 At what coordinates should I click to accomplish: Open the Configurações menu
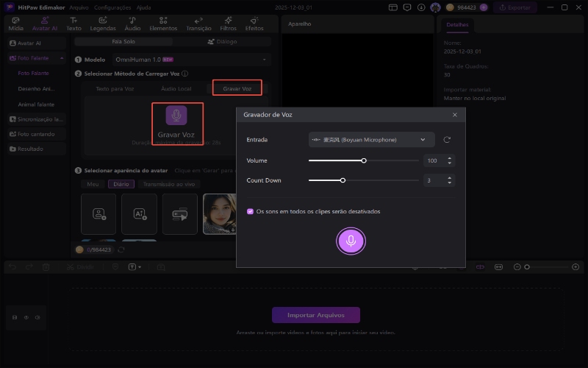112,7
